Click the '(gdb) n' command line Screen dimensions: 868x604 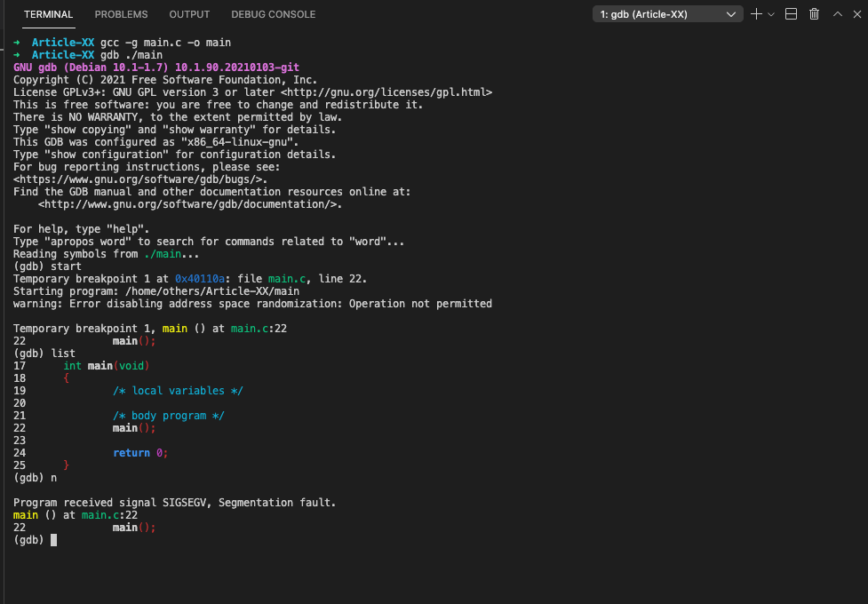tap(35, 478)
